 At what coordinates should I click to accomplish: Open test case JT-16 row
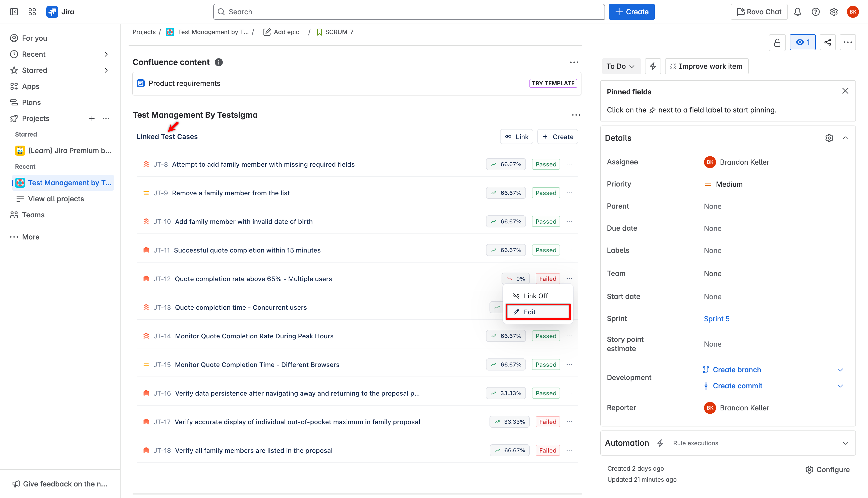(358, 393)
